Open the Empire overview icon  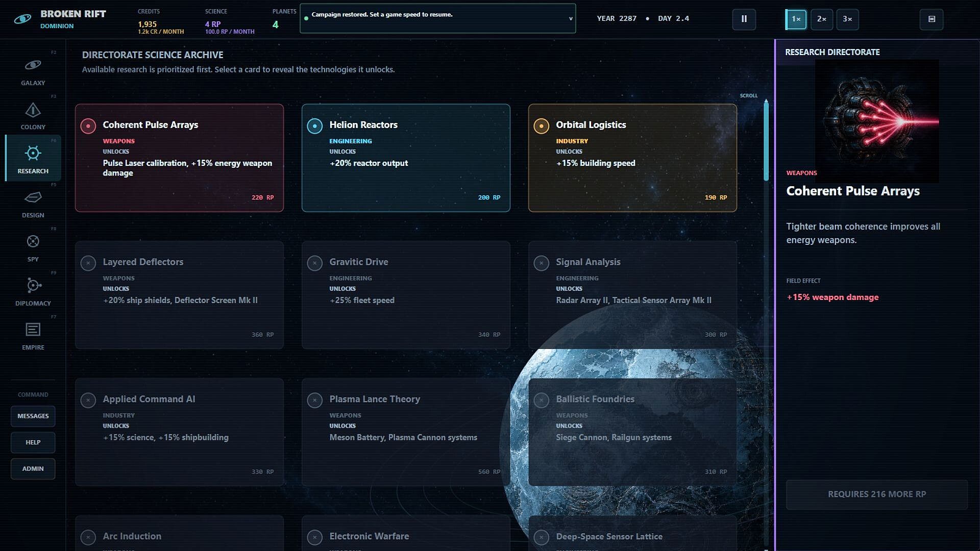tap(33, 330)
